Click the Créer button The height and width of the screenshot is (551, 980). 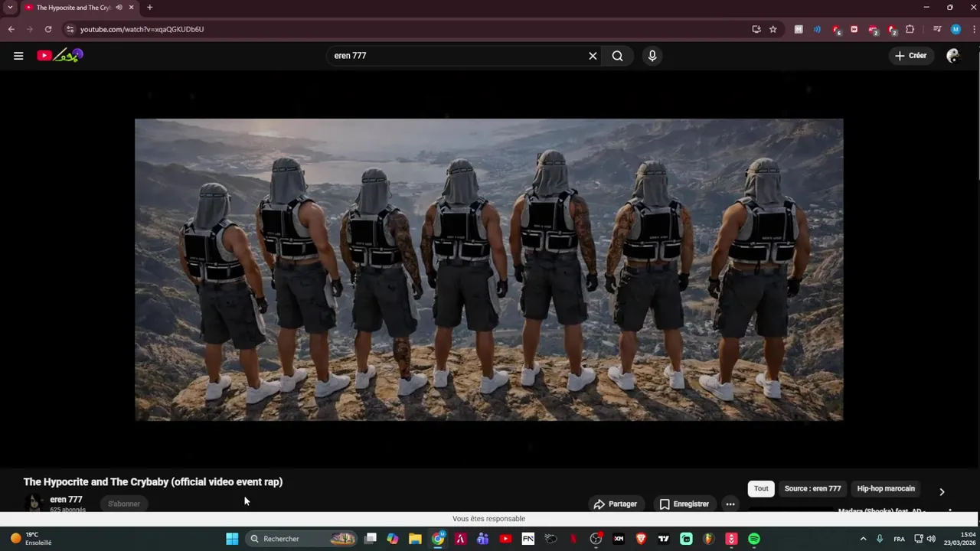click(910, 56)
